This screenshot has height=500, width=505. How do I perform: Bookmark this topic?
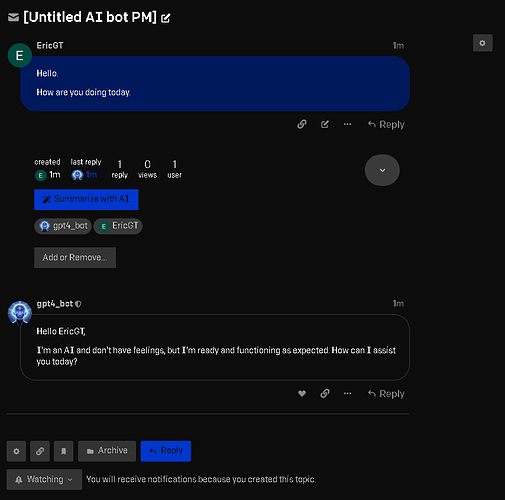(x=64, y=451)
